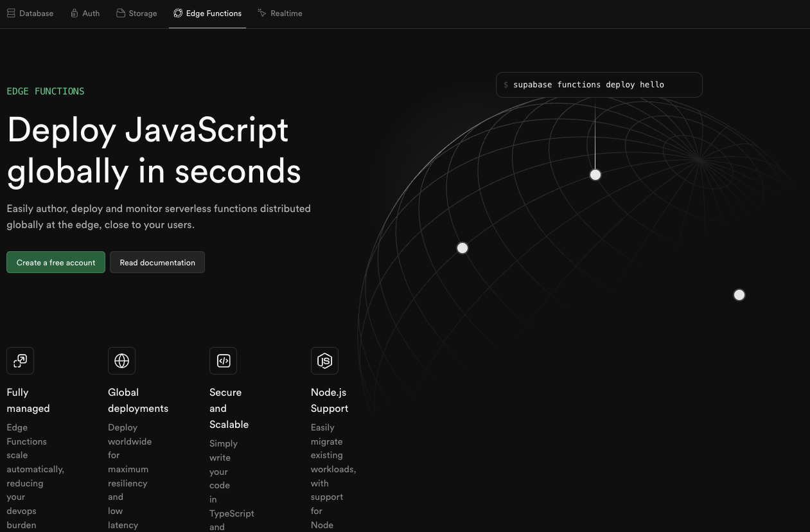Click the Database stack icon
The width and height of the screenshot is (810, 532).
pyautogui.click(x=11, y=13)
